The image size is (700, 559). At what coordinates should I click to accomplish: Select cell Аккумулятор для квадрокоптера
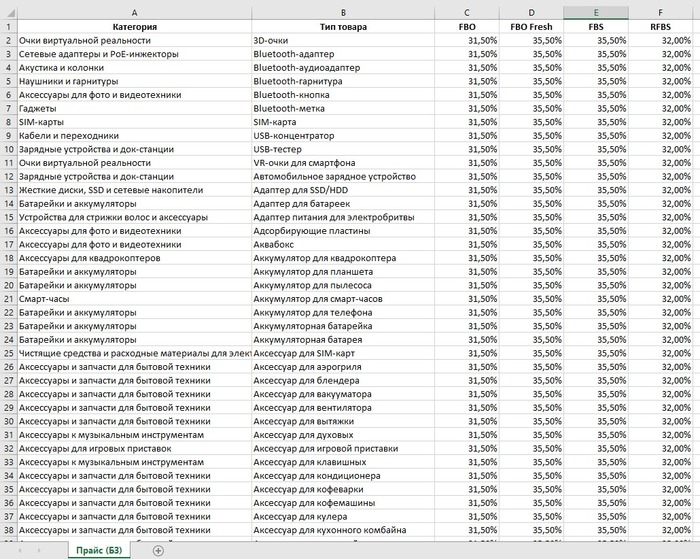coord(343,258)
